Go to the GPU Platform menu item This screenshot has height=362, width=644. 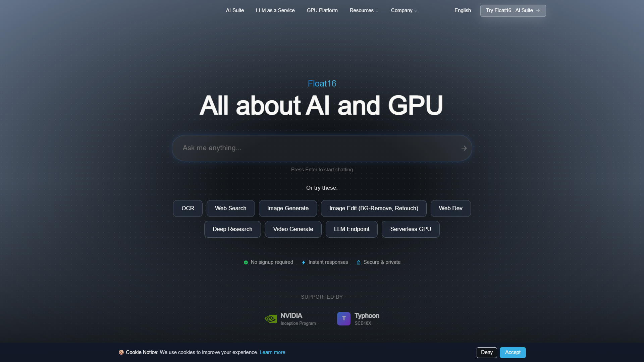coord(322,10)
